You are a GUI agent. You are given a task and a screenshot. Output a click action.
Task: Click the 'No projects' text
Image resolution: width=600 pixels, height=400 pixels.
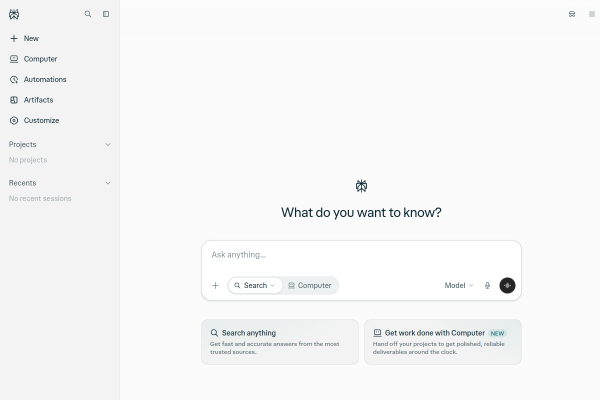click(28, 160)
